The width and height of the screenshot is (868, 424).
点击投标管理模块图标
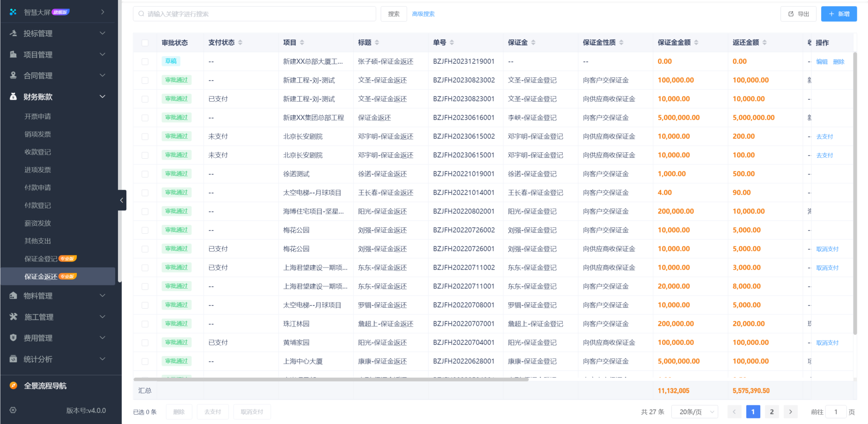[13, 33]
